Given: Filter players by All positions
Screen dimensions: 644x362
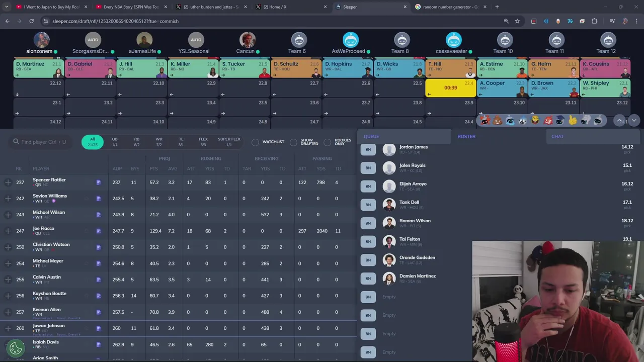Looking at the screenshot, I should click(93, 142).
